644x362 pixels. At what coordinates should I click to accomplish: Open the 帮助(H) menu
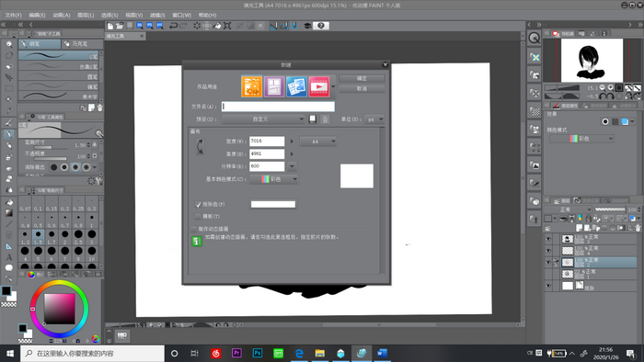[207, 16]
